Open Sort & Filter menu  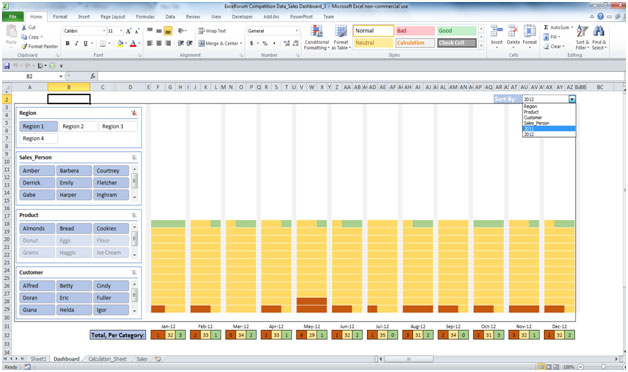click(582, 37)
